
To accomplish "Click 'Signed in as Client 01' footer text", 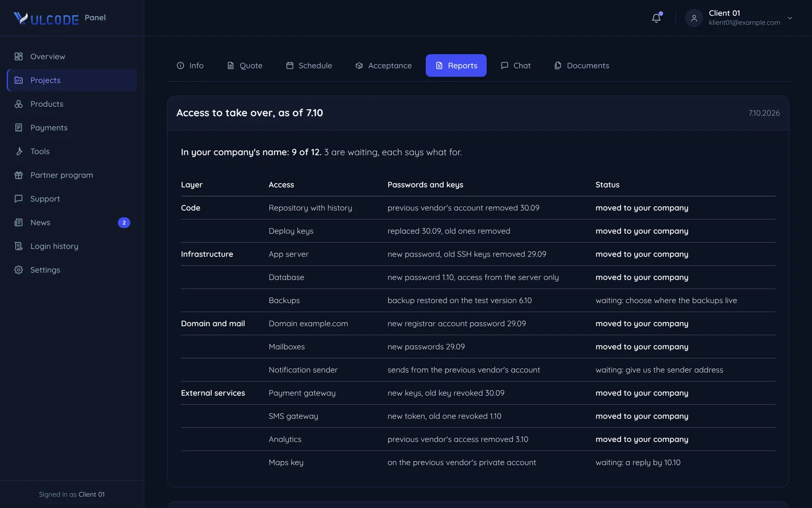I will 72,494.
